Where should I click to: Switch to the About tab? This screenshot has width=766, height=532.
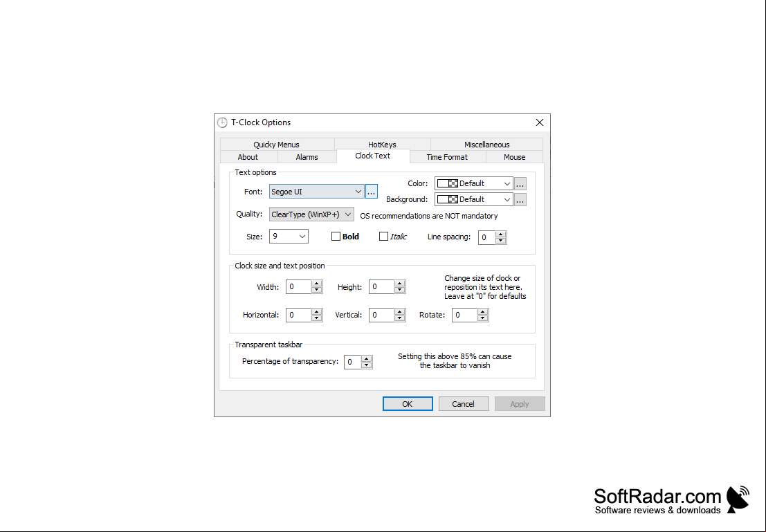click(x=248, y=157)
